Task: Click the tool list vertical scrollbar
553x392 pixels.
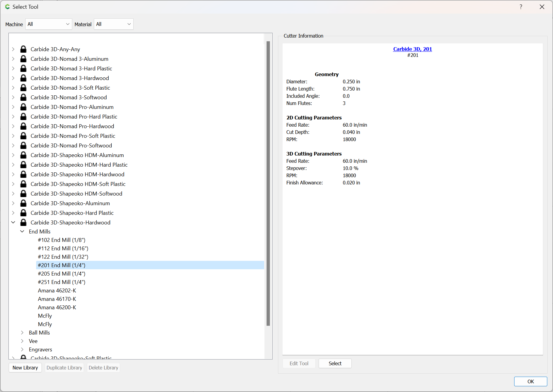Action: (x=268, y=184)
